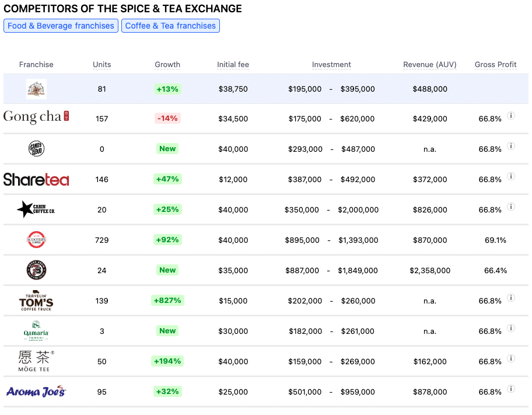Click info icon in Cabin Coffee row
The width and height of the screenshot is (532, 415).
[x=511, y=207]
